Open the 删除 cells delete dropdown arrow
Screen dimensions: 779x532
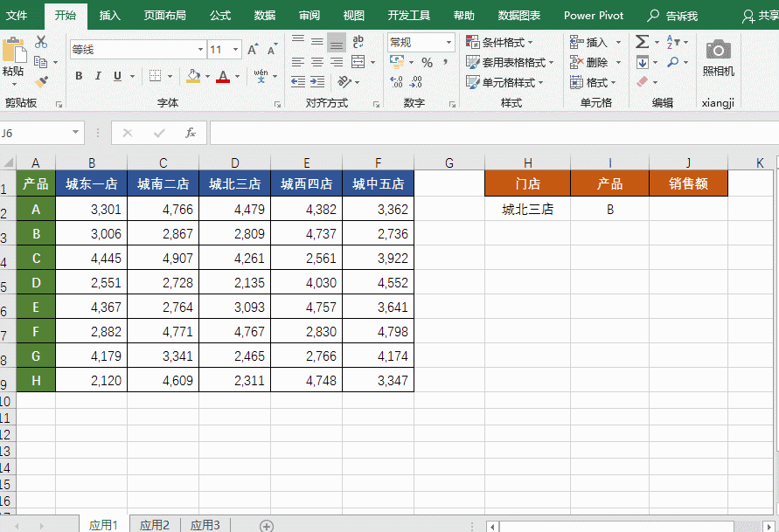click(618, 63)
